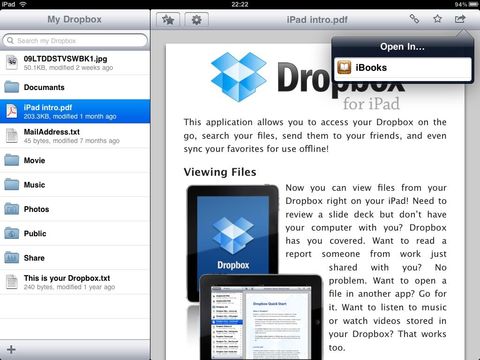Click the Wi-Fi status icon
This screenshot has height=360, width=480.
point(23,4)
